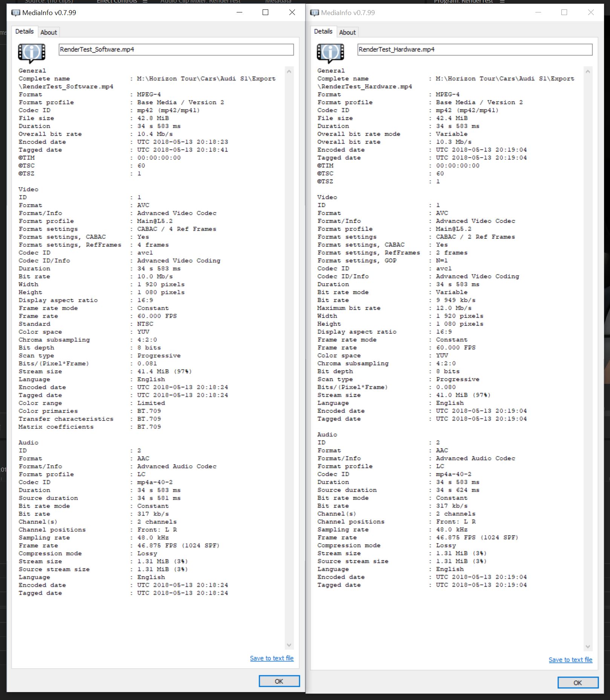This screenshot has width=610, height=700.
Task: Maximize the Hardware MediaInfo window
Action: (x=564, y=12)
